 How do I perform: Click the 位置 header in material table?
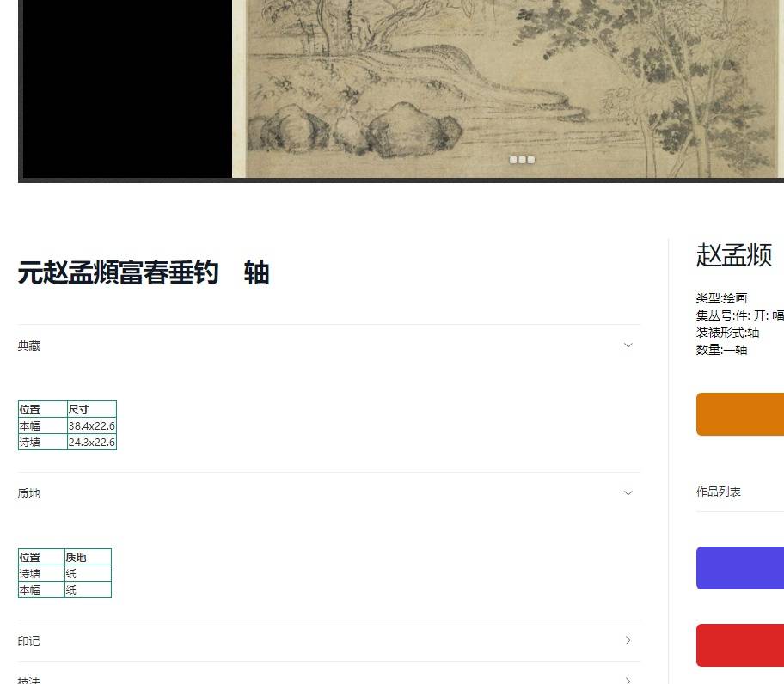click(x=41, y=557)
